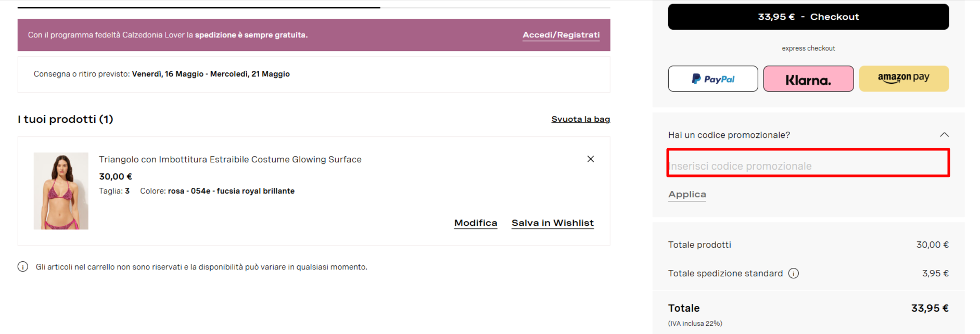The image size is (980, 334).
Task: Pay with PayPal express checkout
Action: 713,79
